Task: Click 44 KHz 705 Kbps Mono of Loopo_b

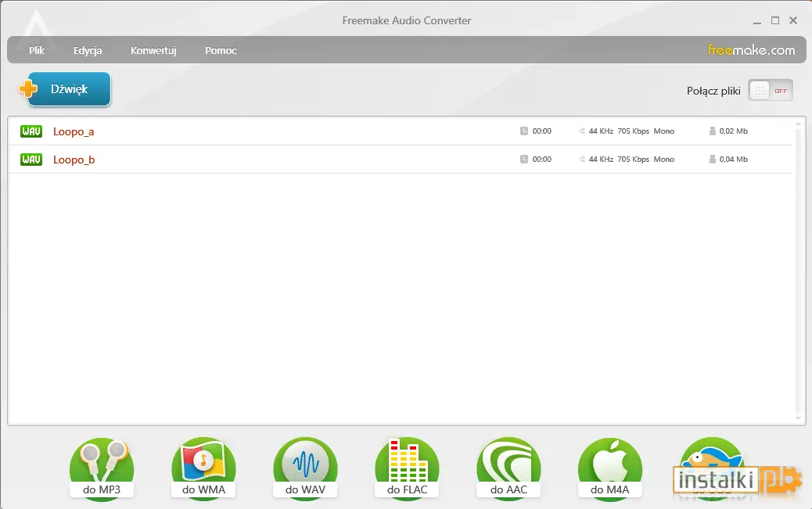Action: point(631,159)
